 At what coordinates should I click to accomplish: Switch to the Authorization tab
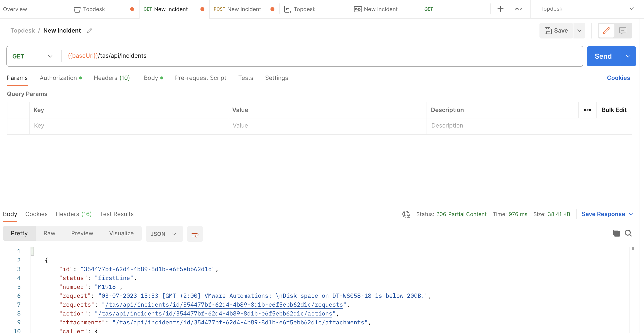[58, 78]
